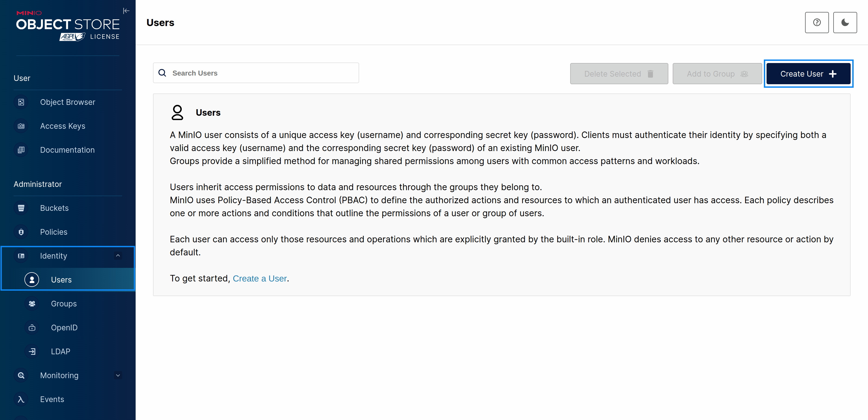This screenshot has height=420, width=868.
Task: Toggle dark mode with the moon icon
Action: click(x=845, y=23)
